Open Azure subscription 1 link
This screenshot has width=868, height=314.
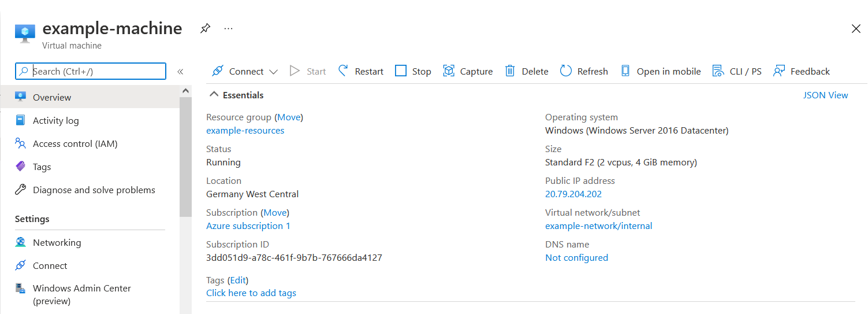(248, 226)
